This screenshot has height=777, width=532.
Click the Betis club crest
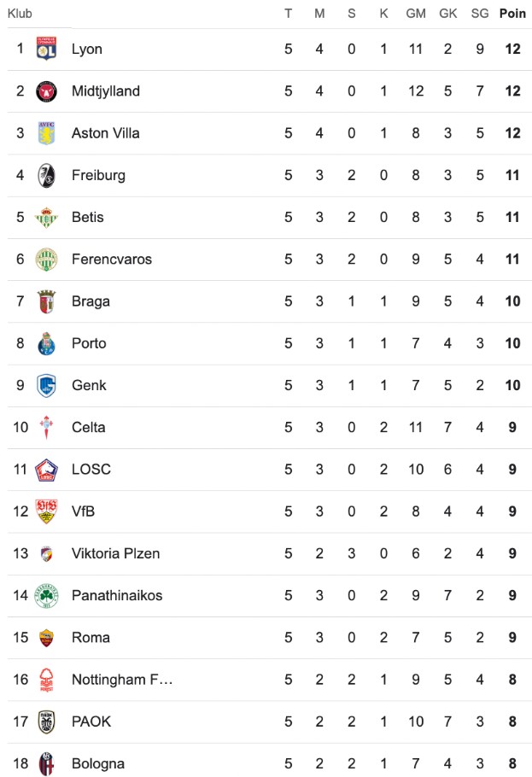[x=46, y=217]
